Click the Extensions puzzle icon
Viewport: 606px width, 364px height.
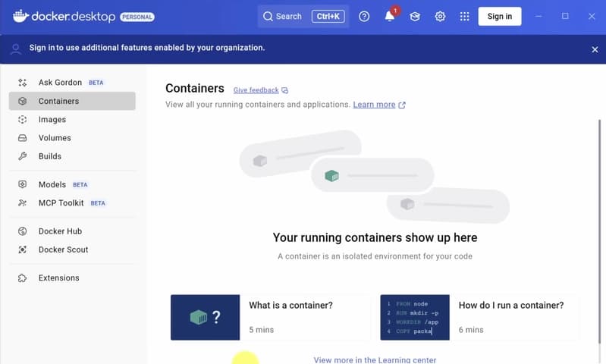pyautogui.click(x=23, y=278)
